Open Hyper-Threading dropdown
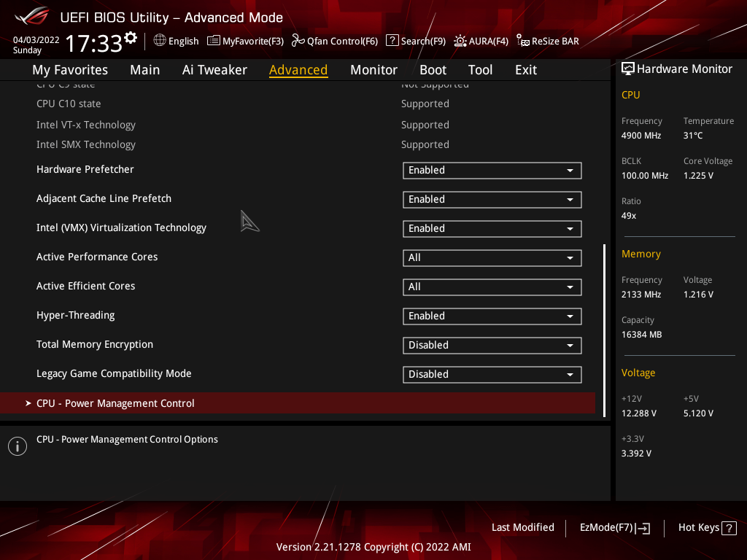This screenshot has width=747, height=560. tap(492, 316)
